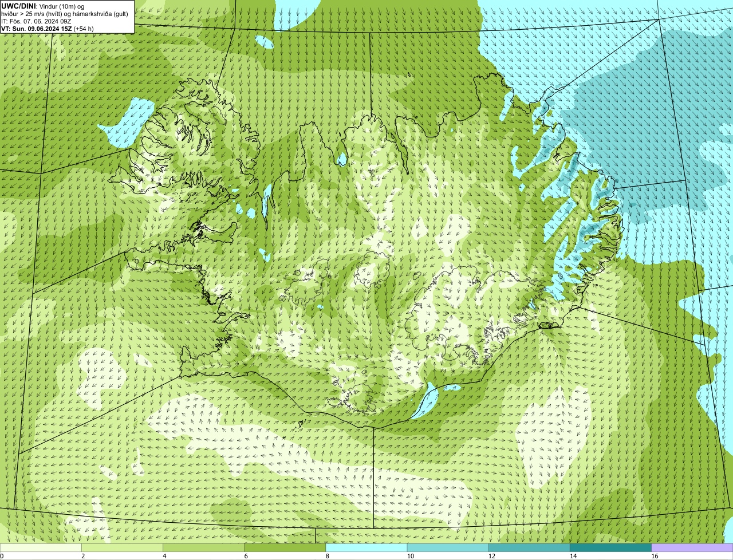
Task: Click the "10" tick label on the scale
Action: pyautogui.click(x=410, y=556)
